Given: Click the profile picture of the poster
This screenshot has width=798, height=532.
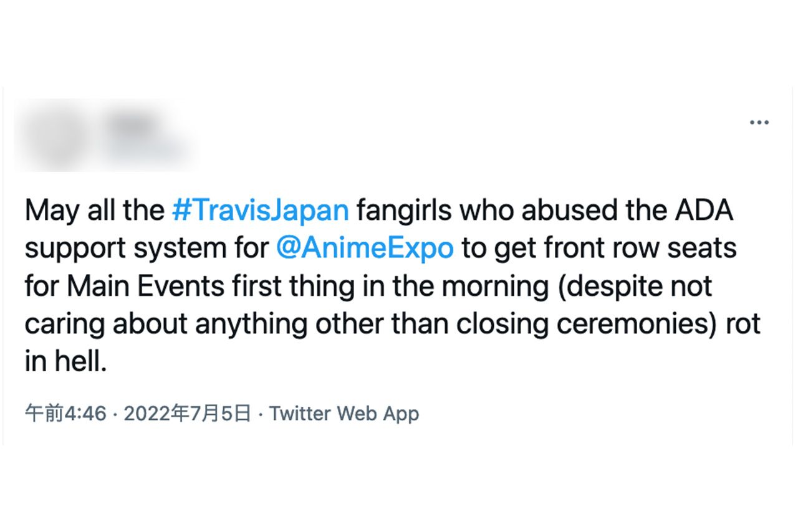Looking at the screenshot, I should (x=52, y=134).
